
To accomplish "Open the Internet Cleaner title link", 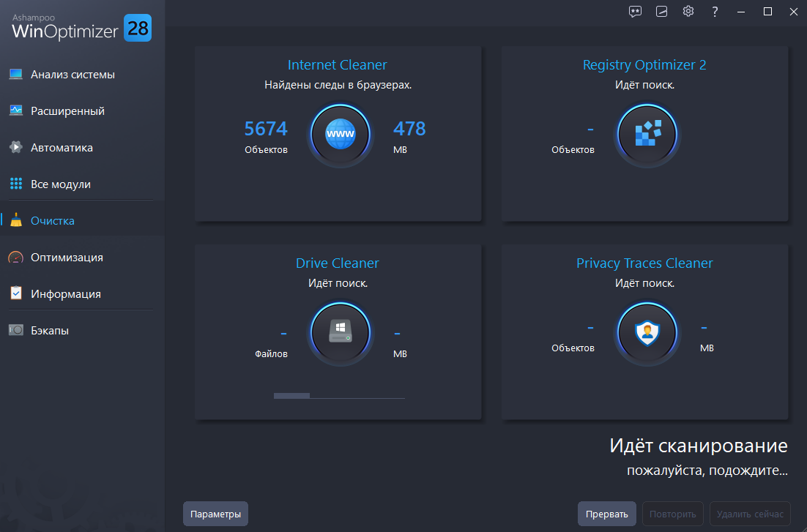I will [337, 65].
